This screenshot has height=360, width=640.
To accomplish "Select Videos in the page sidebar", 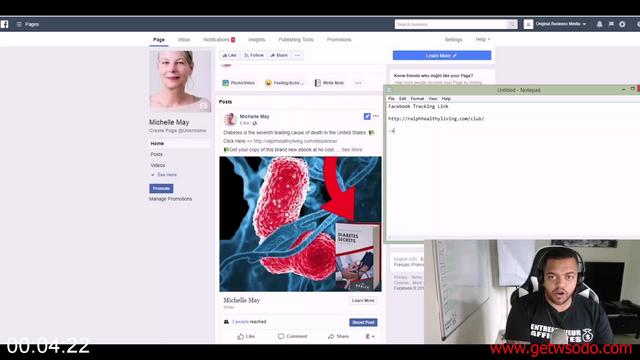I will tap(158, 165).
